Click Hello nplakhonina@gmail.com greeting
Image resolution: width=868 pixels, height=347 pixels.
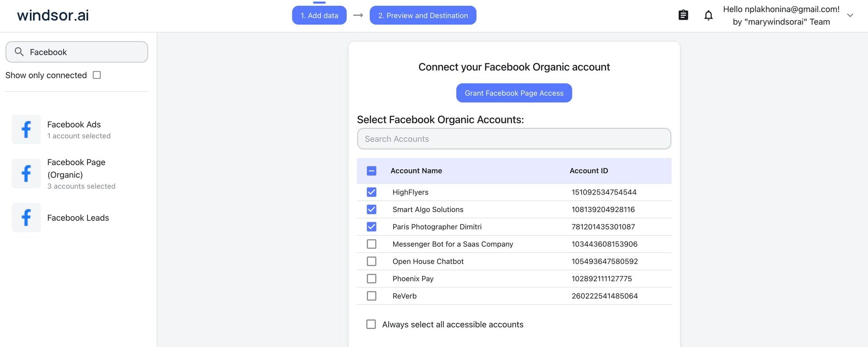point(781,9)
